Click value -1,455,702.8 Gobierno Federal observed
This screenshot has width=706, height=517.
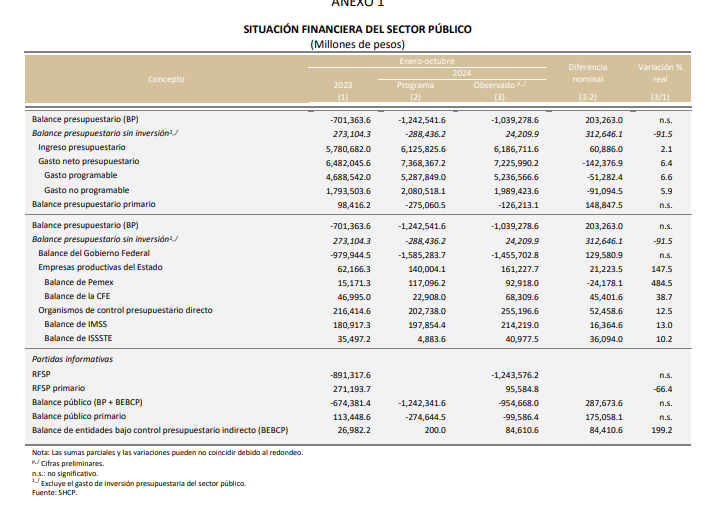(x=515, y=255)
